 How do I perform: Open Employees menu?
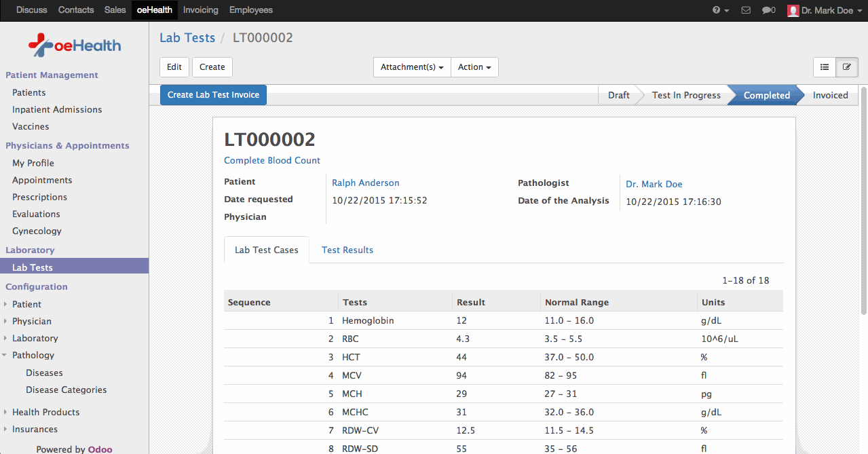click(x=251, y=10)
